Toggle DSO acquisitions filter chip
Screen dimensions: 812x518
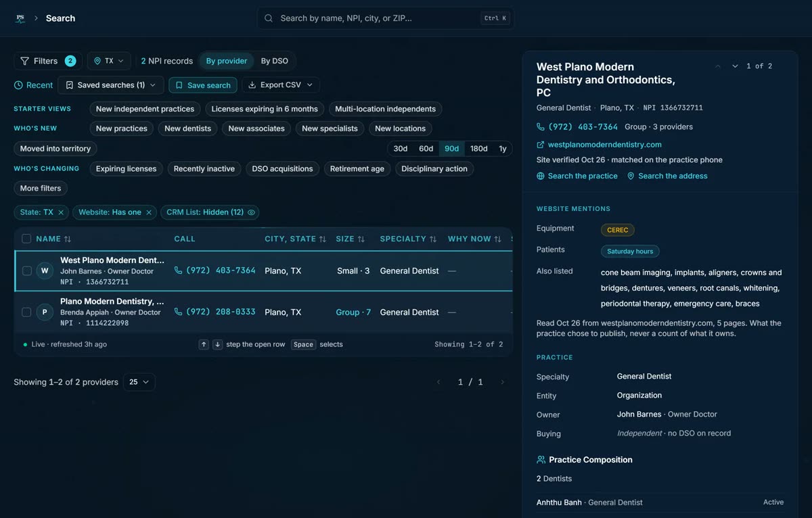283,169
